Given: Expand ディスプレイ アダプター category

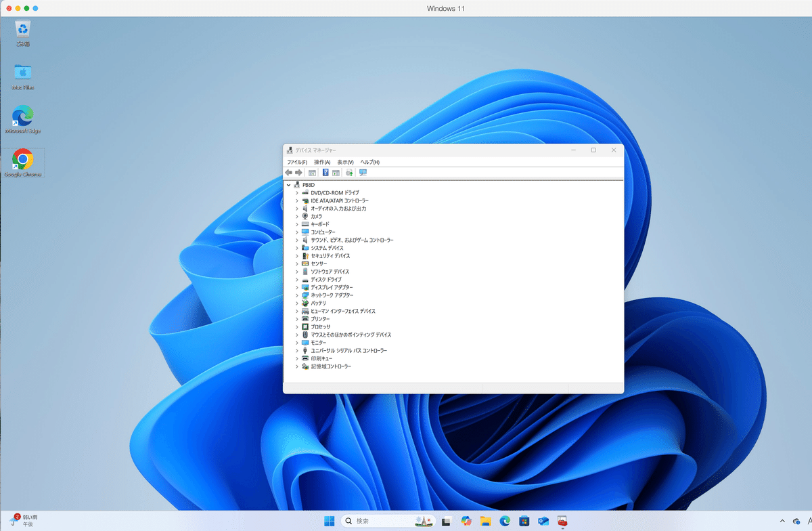Looking at the screenshot, I should pyautogui.click(x=296, y=287).
